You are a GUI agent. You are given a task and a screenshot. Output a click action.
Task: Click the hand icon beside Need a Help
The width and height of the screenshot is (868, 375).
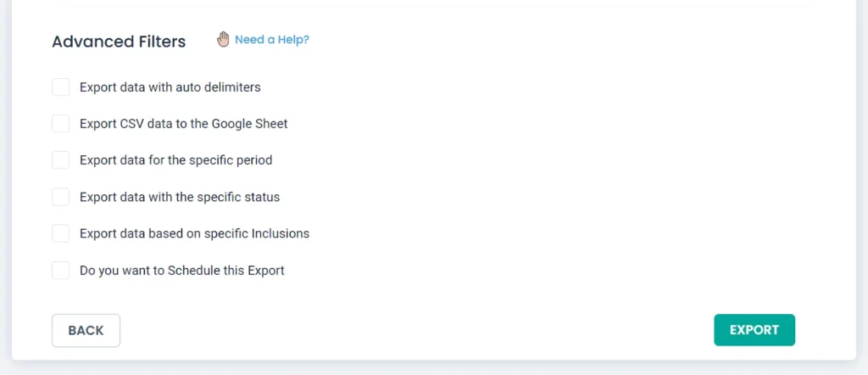[224, 39]
